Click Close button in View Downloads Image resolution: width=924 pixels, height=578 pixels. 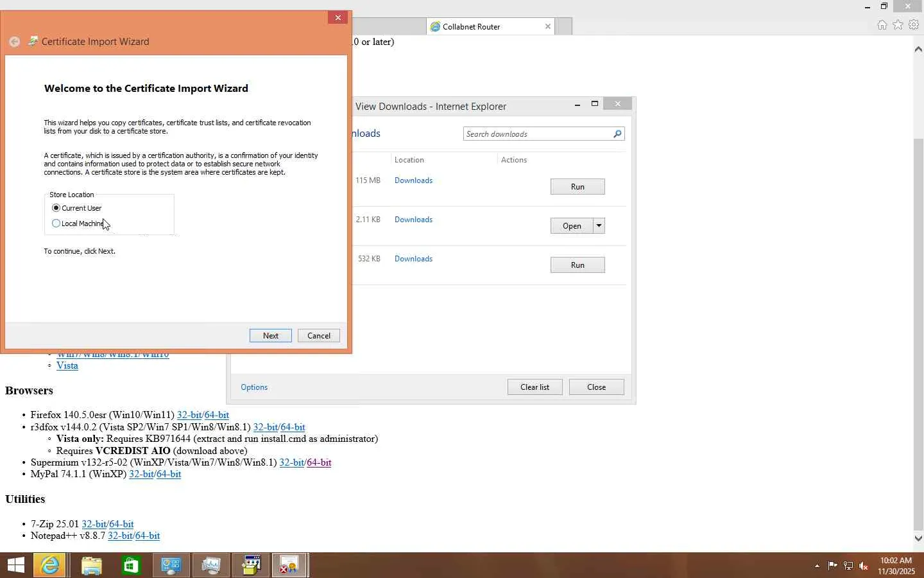point(597,387)
